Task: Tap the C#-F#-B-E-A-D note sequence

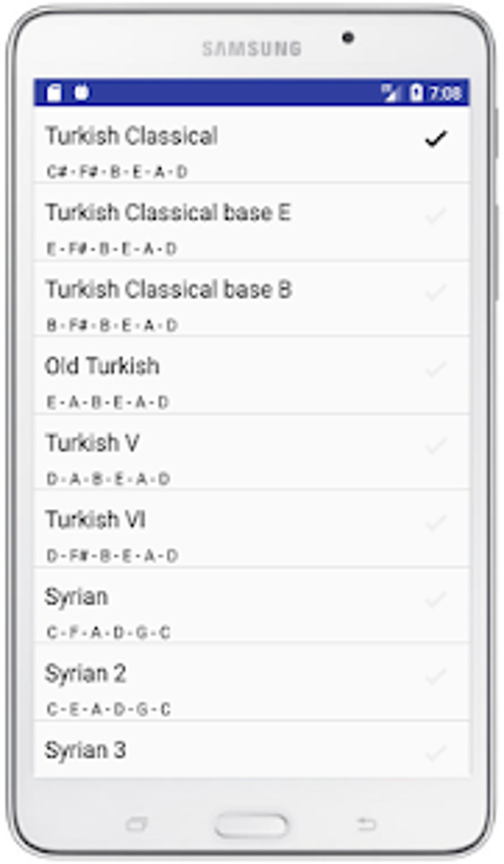Action: (117, 172)
